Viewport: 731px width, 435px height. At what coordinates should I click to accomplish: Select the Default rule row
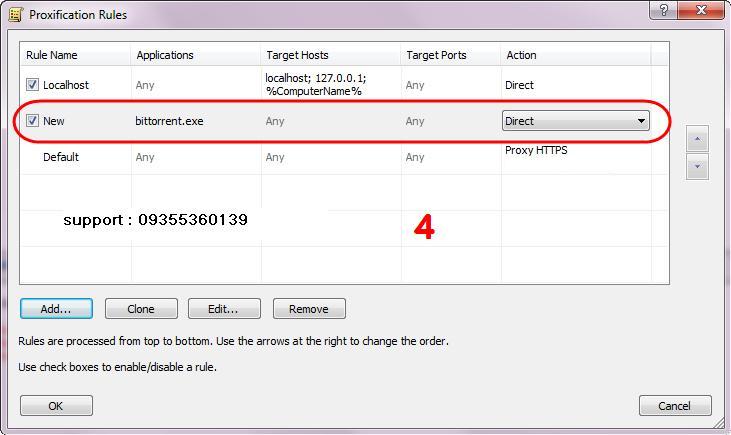345,157
